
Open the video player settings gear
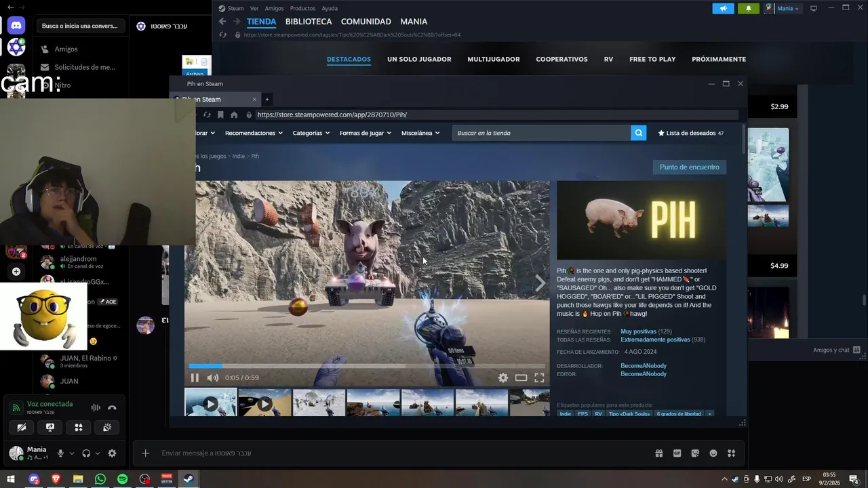[x=503, y=378]
